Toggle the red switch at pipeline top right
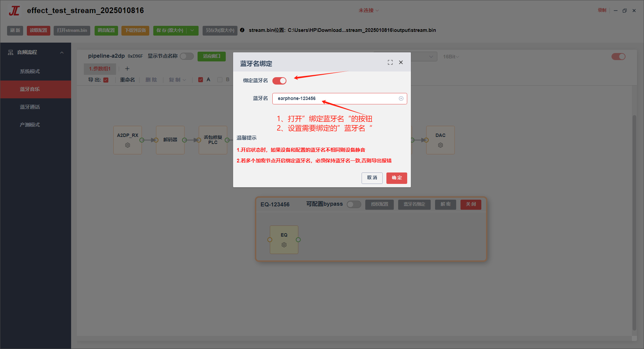 coord(618,56)
